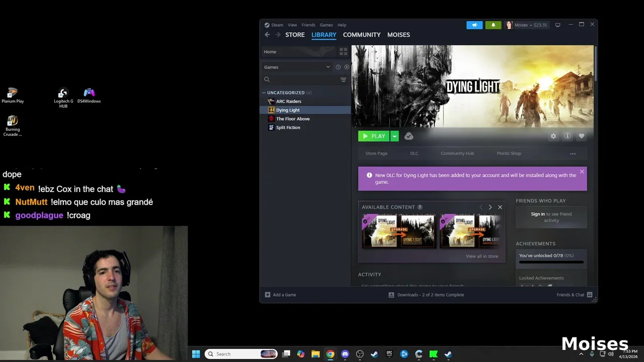Open library advanced filter options icon

click(x=343, y=79)
